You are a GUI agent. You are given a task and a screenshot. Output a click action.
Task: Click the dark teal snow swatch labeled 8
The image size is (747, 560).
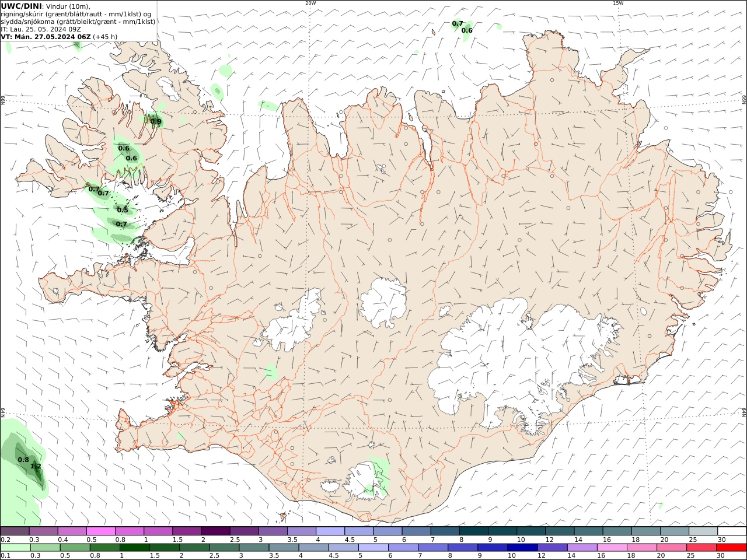tap(473, 531)
